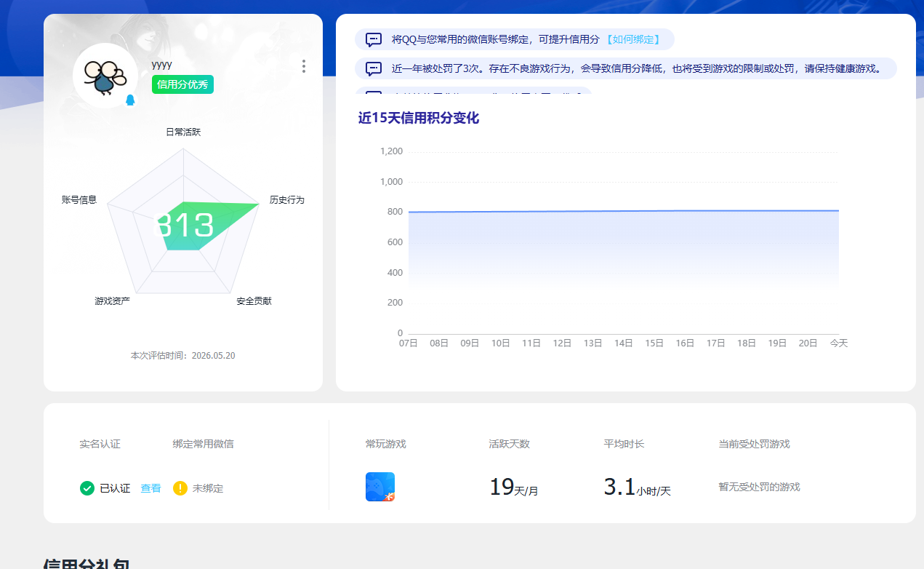Click the 常玩游戏 heading
924x569 pixels.
386,444
